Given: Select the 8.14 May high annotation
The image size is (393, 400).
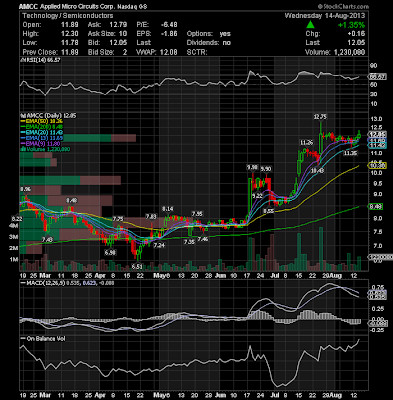Looking at the screenshot, I should [168, 209].
